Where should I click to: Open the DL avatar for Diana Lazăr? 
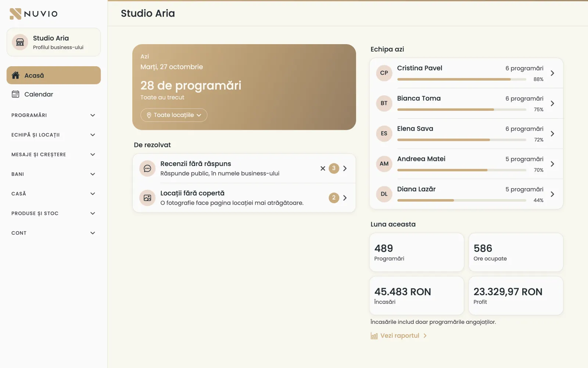[384, 194]
